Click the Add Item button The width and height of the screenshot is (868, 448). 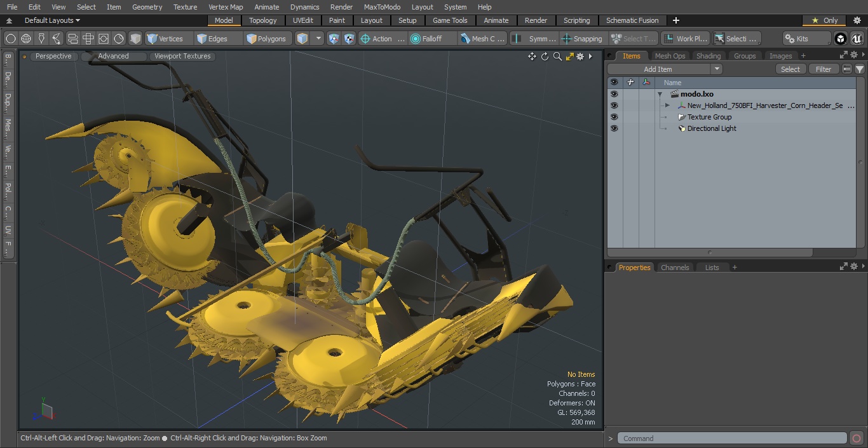(x=658, y=69)
